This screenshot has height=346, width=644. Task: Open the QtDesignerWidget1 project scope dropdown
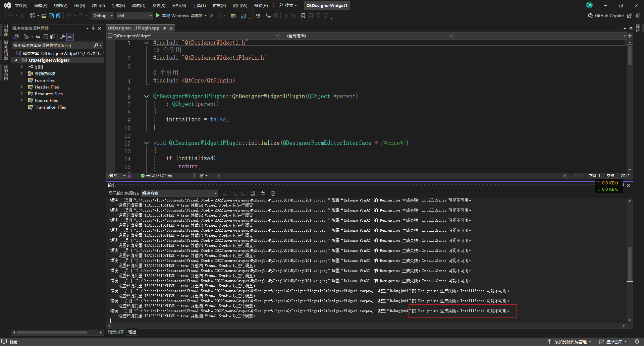(193, 36)
